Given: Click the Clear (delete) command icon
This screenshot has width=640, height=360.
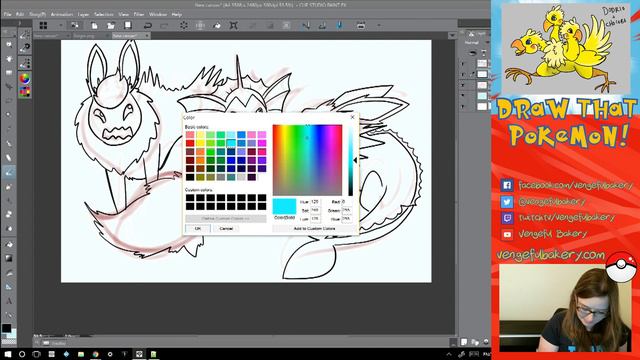Looking at the screenshot, I should point(184,25).
